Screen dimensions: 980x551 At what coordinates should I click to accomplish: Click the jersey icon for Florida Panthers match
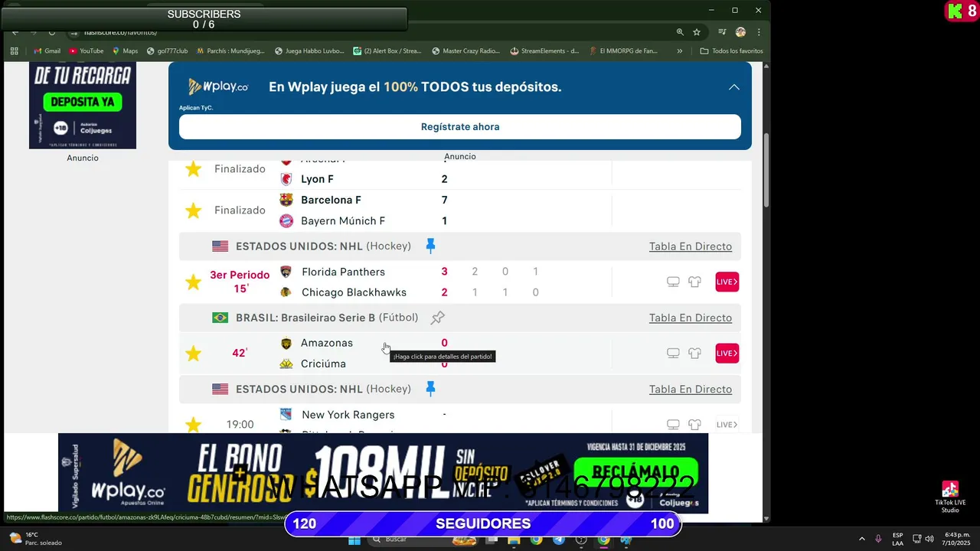[x=694, y=282]
